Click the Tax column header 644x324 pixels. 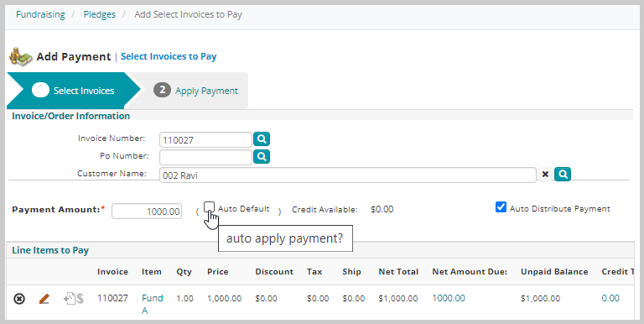click(x=314, y=272)
